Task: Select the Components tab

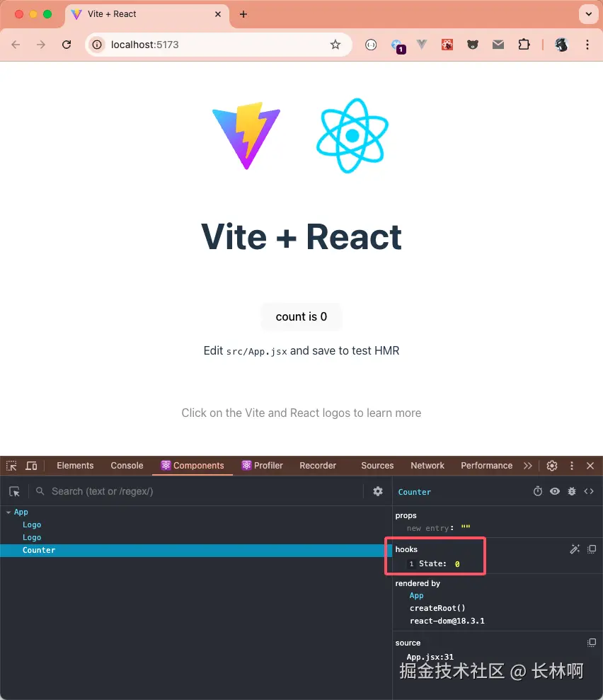Action: pos(193,466)
